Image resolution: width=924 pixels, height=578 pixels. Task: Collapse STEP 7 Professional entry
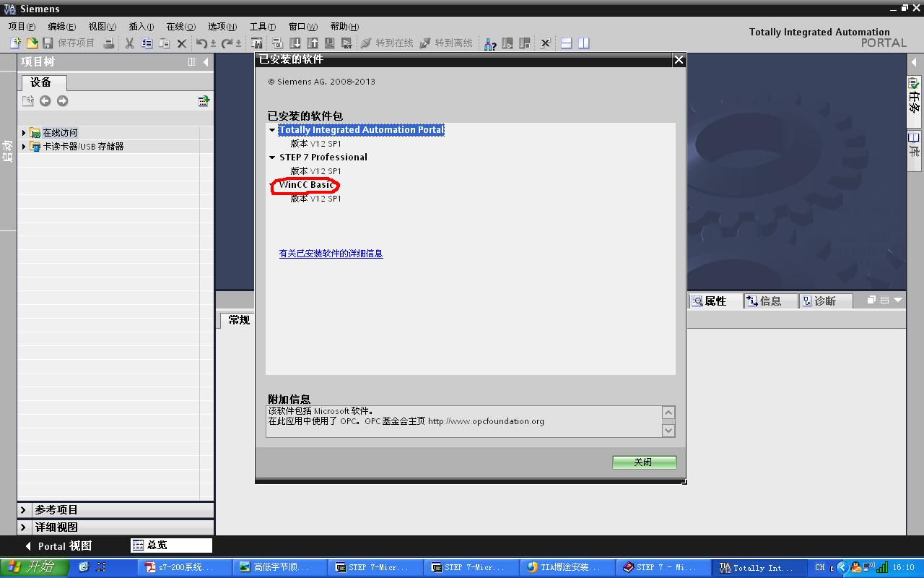[x=272, y=158]
